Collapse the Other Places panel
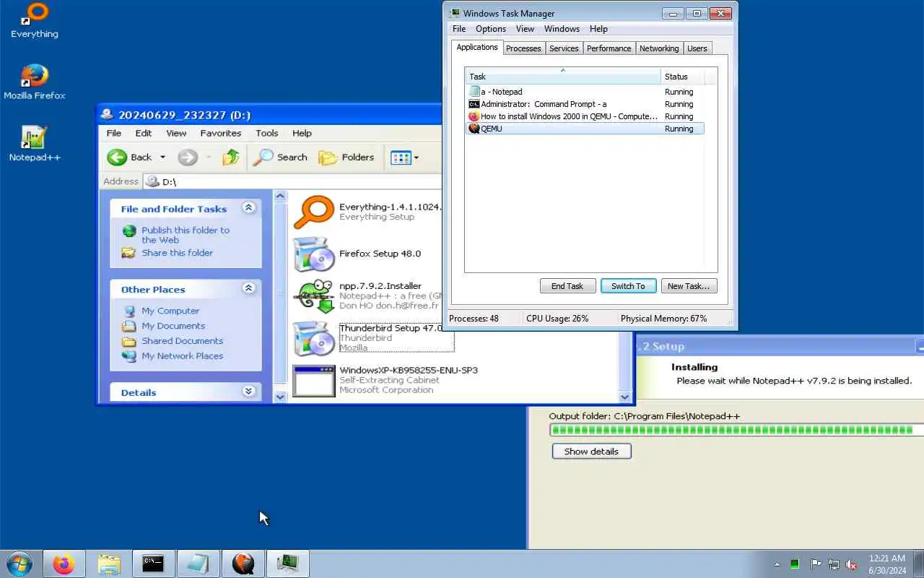 click(249, 288)
